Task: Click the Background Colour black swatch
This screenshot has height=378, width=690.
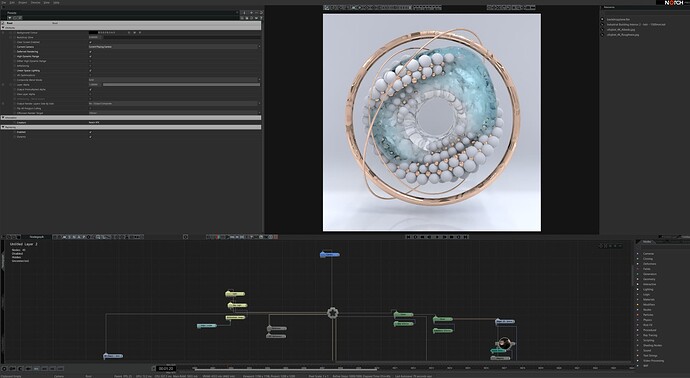Action: 93,33
